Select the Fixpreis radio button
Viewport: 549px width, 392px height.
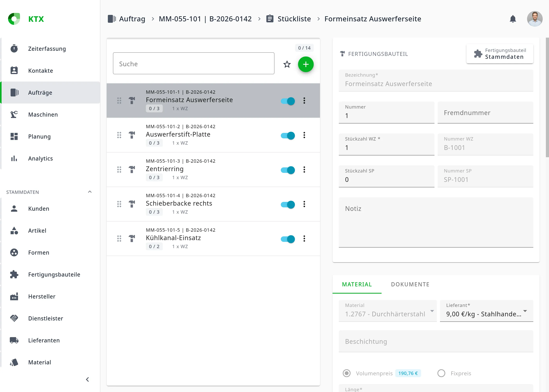pyautogui.click(x=441, y=373)
